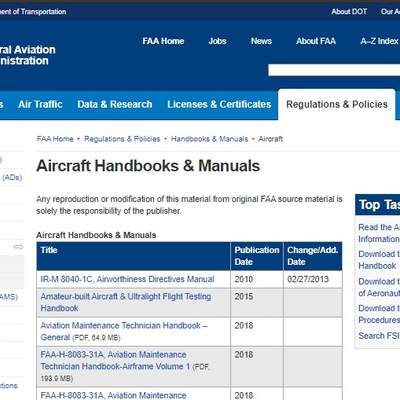
Task: Click the Aircraft Handbooks & Manuals page heading
Action: click(148, 166)
